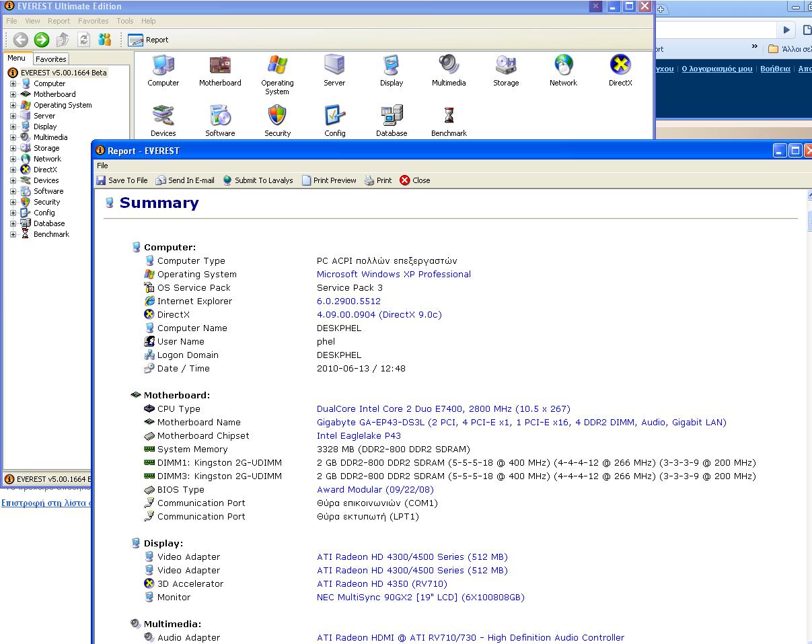Expand the Display tree node
812x644 pixels.
tap(13, 127)
